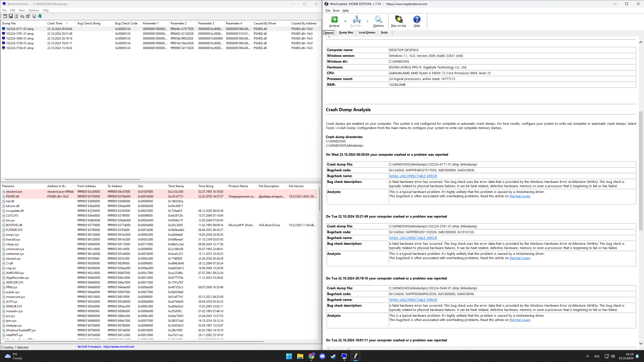Open WHEA_UNCORRECTABLE_ERROR link for 102224-5781-01.dmp crash

coord(413,238)
